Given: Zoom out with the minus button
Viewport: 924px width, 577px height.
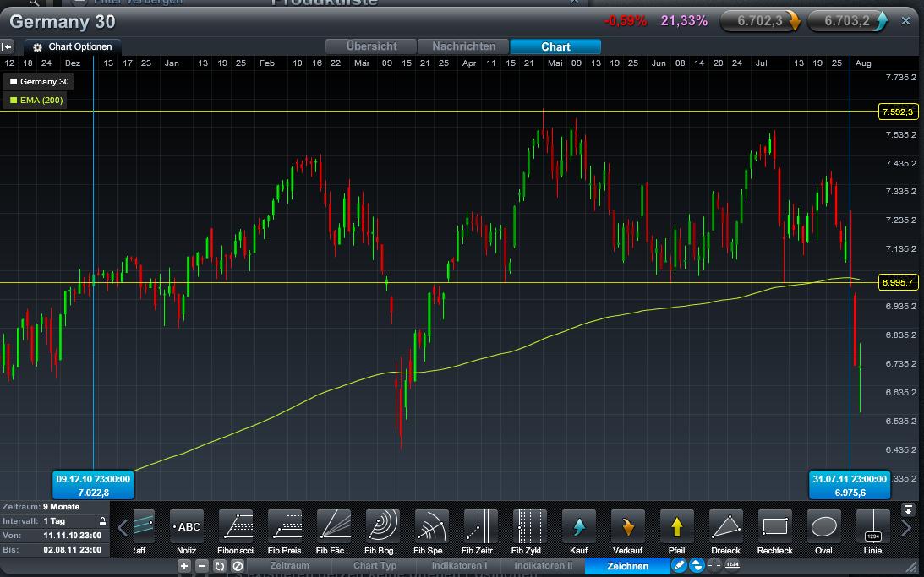Looking at the screenshot, I should click(x=202, y=566).
